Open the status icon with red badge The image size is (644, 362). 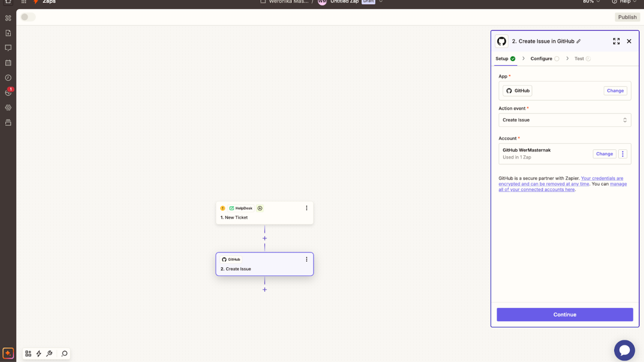pos(8,92)
